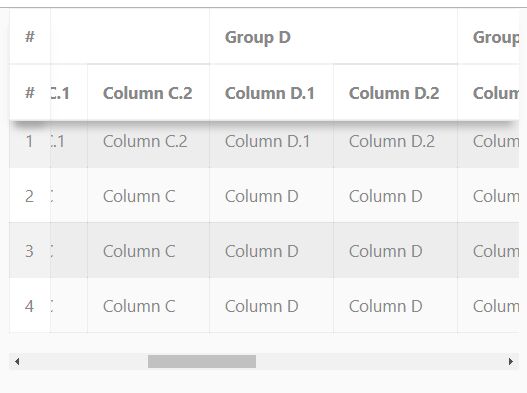527x393 pixels.
Task: Click the Column C cell in row 2
Action: (149, 195)
